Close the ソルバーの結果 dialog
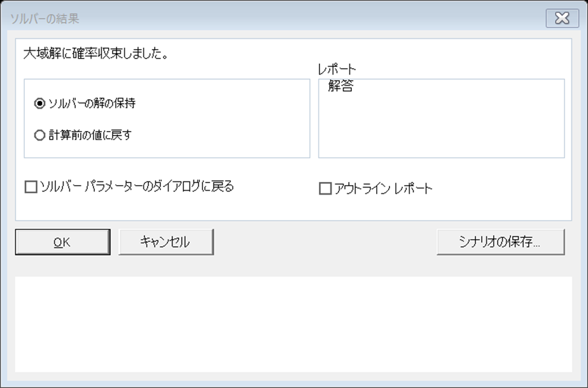The width and height of the screenshot is (588, 388). 562,18
